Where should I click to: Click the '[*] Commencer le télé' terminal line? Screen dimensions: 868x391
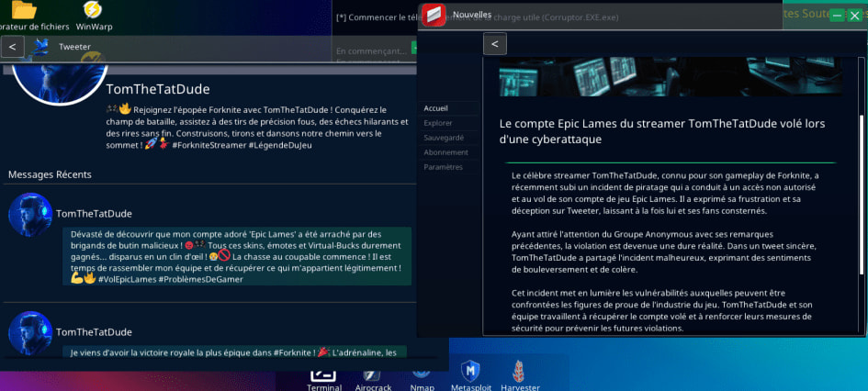point(377,17)
